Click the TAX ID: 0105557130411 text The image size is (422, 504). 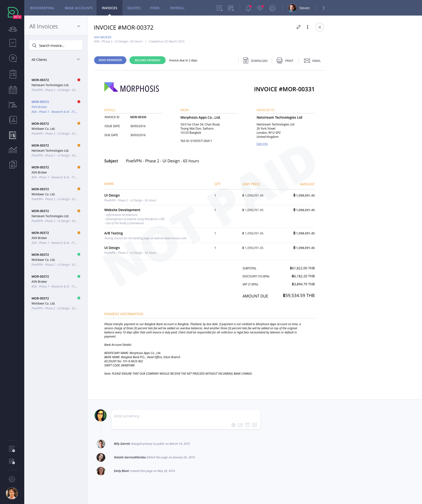click(x=196, y=141)
